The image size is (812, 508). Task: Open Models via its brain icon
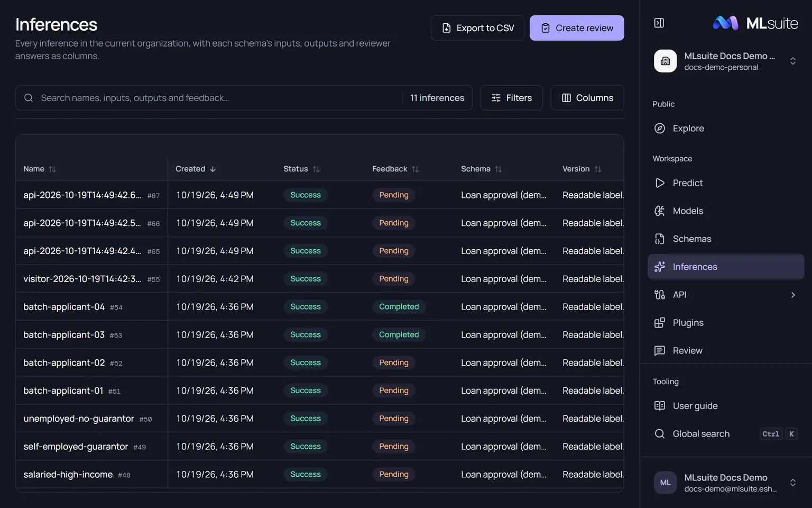[x=659, y=211]
